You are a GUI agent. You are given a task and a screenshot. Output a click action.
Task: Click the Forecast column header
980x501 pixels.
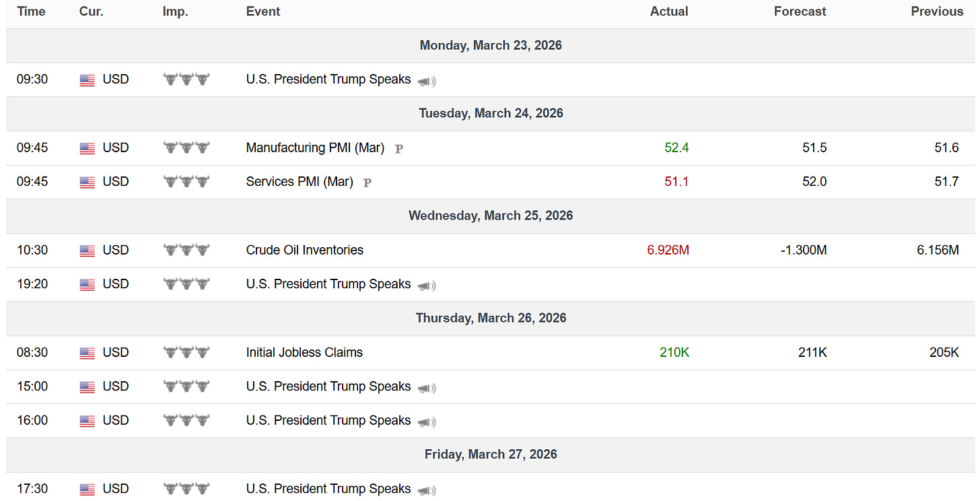[800, 11]
